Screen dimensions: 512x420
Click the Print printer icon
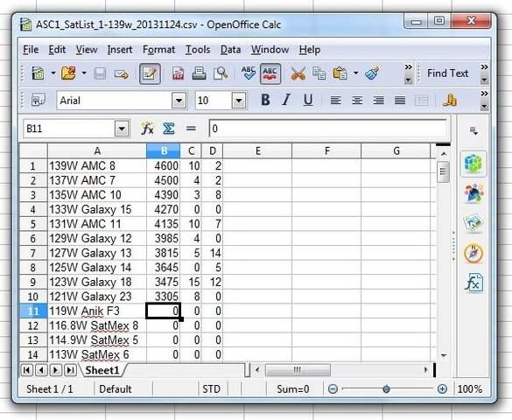(x=199, y=73)
